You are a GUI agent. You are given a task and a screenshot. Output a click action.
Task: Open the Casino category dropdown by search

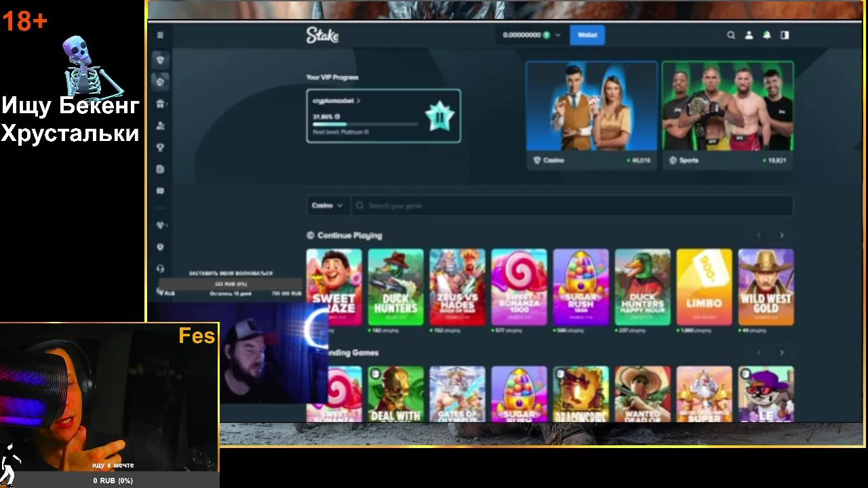tap(328, 205)
